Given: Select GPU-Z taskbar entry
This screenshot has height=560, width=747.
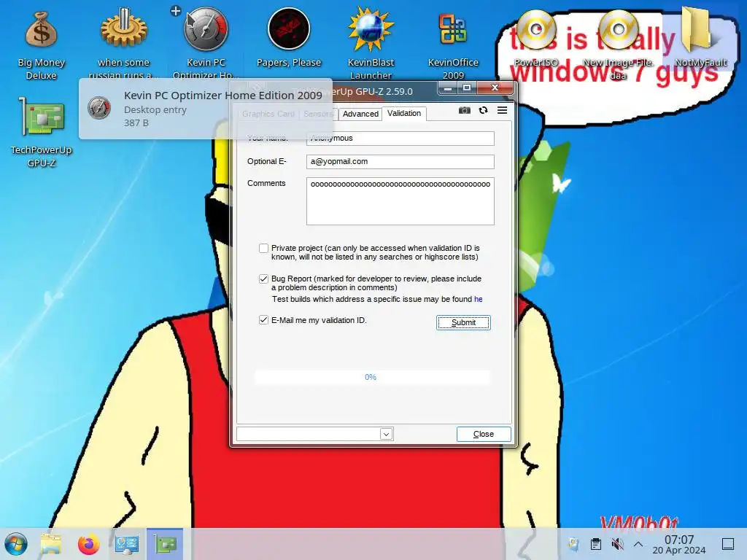Looking at the screenshot, I should pos(165,544).
